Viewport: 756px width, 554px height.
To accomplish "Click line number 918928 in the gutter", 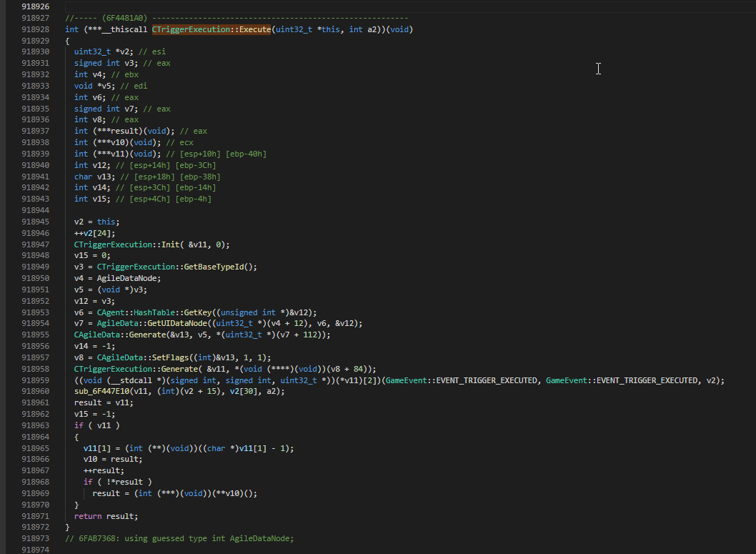I will pyautogui.click(x=35, y=29).
